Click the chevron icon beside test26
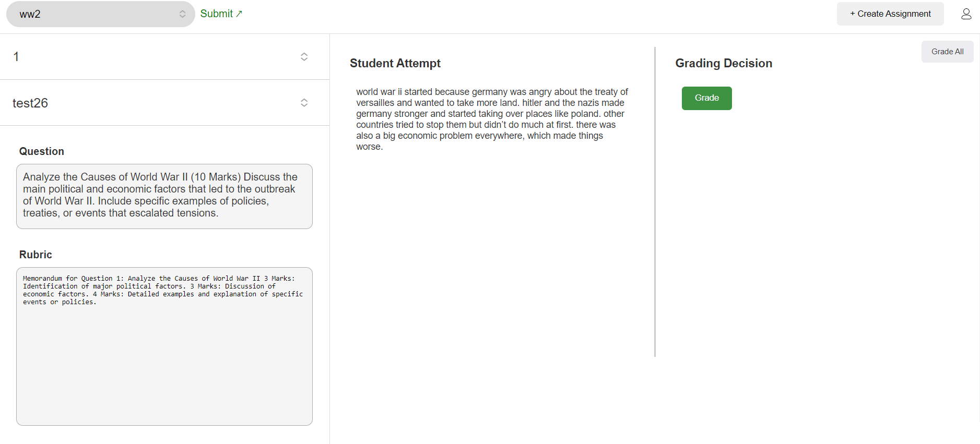Screen dimensions: 980x444 click(x=304, y=103)
